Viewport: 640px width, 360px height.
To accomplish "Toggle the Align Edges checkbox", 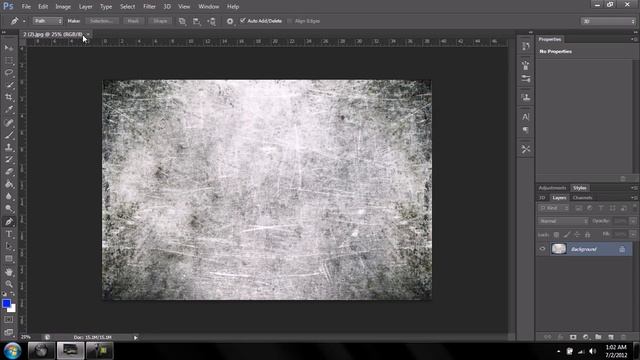I will point(290,21).
